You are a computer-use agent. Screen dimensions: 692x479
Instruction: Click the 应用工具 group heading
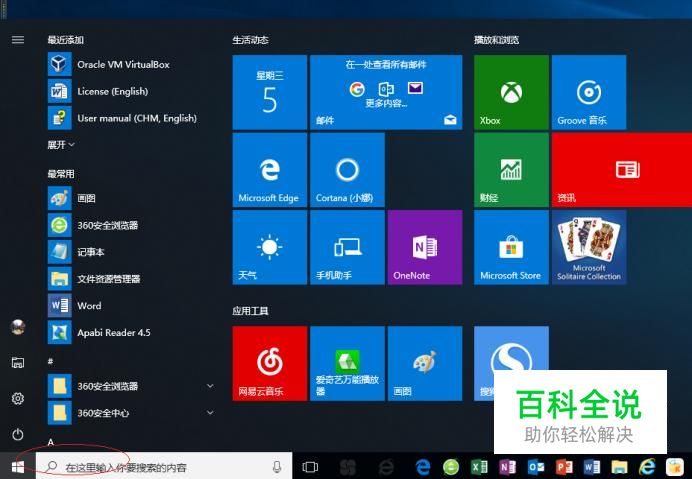250,311
